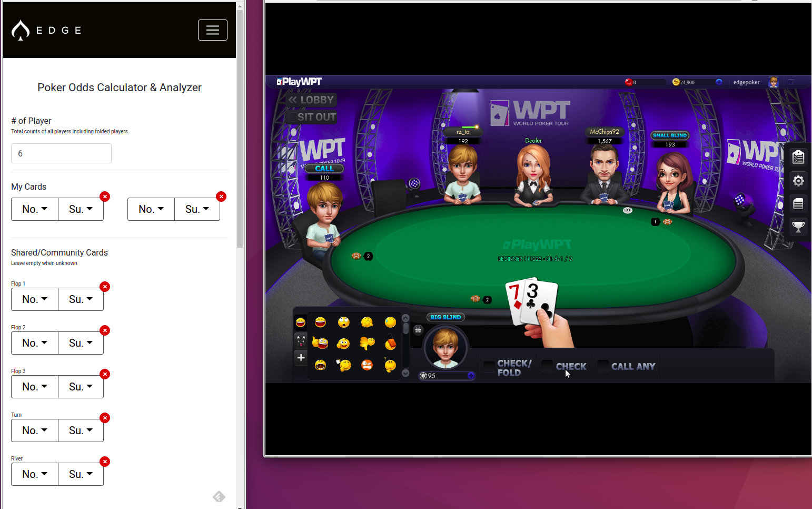Click the PlayWPT logo in top bar
Image resolution: width=812 pixels, height=509 pixels.
coord(299,82)
